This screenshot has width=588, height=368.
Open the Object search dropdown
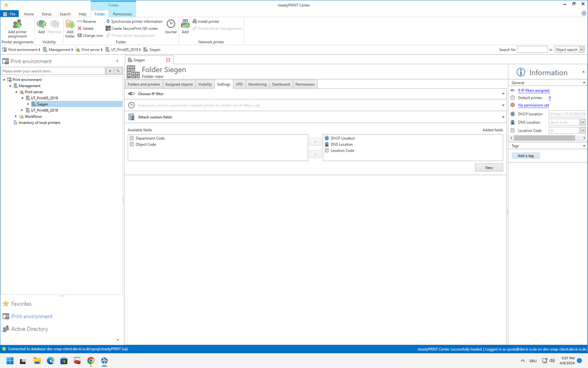coord(582,49)
